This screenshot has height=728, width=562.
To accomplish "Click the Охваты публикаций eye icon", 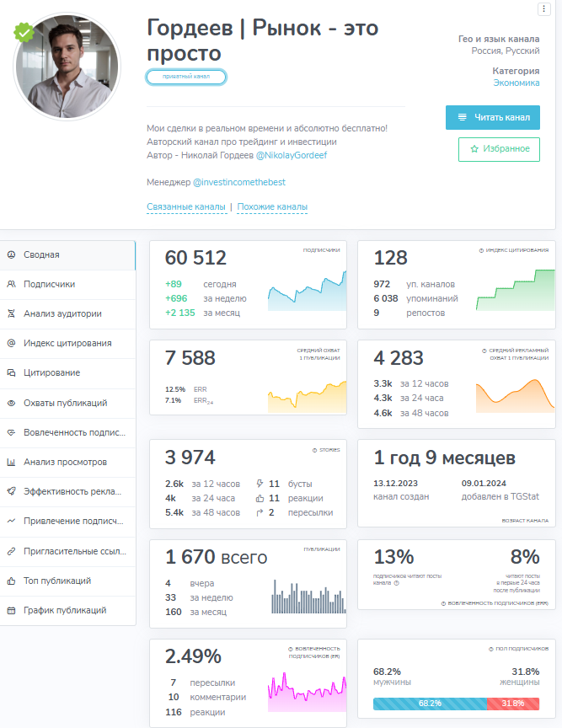I will (11, 403).
